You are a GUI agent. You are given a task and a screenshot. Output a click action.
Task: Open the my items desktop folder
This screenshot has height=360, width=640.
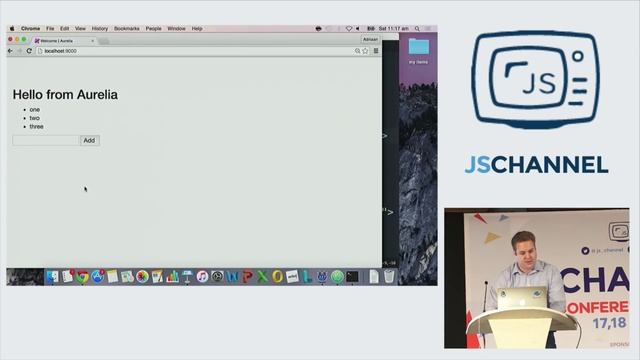[418, 50]
